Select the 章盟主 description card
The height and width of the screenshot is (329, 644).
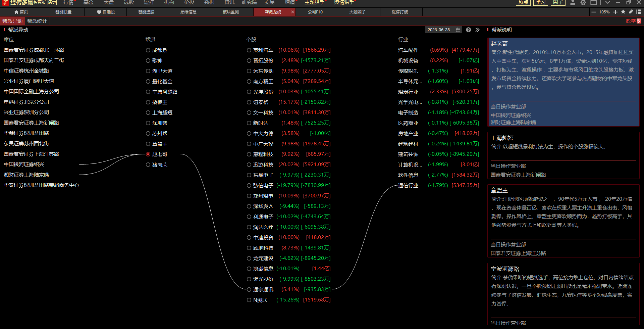tap(563, 221)
